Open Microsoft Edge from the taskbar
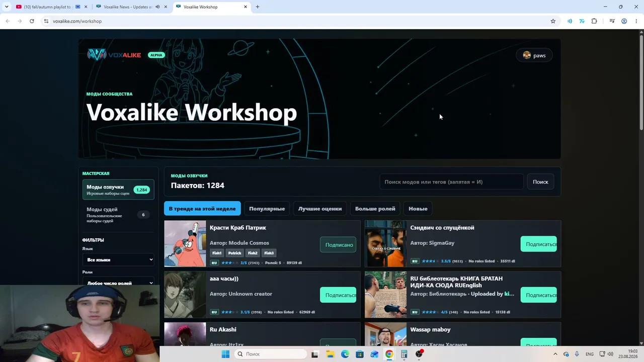The image size is (644, 362). (345, 354)
